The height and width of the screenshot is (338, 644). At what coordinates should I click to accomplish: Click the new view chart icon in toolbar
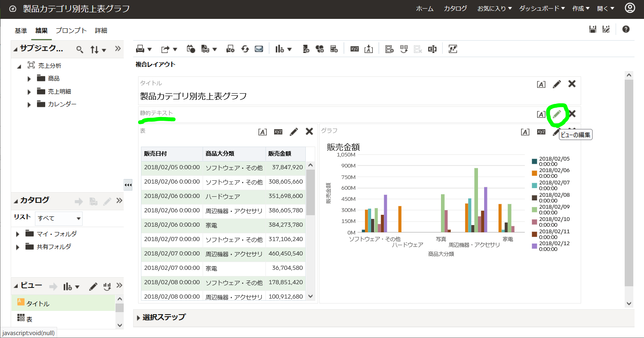[279, 49]
